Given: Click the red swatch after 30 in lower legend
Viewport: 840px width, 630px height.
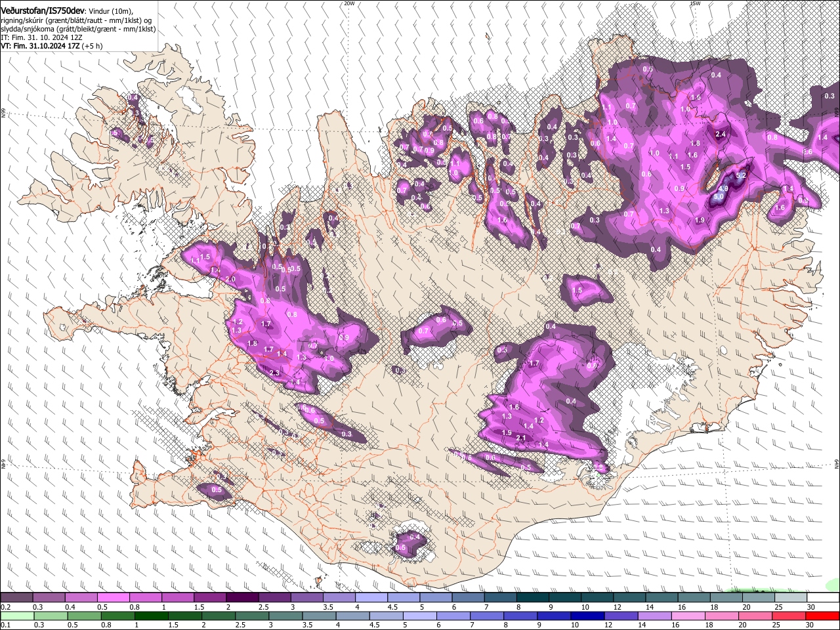Looking at the screenshot, I should point(822,616).
